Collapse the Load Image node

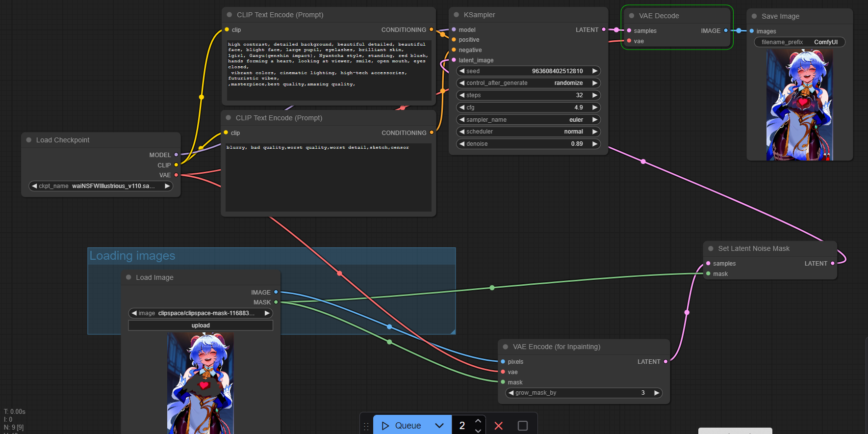[128, 277]
